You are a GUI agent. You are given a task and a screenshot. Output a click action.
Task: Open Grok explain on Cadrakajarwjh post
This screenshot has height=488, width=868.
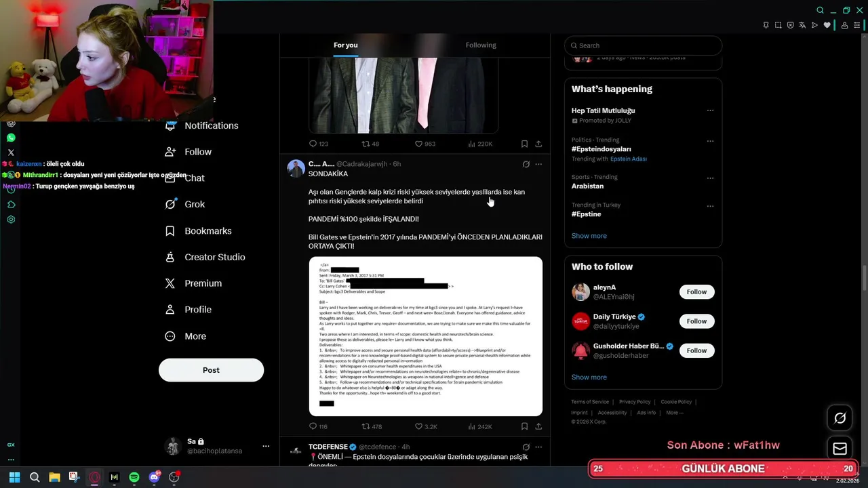[526, 164]
